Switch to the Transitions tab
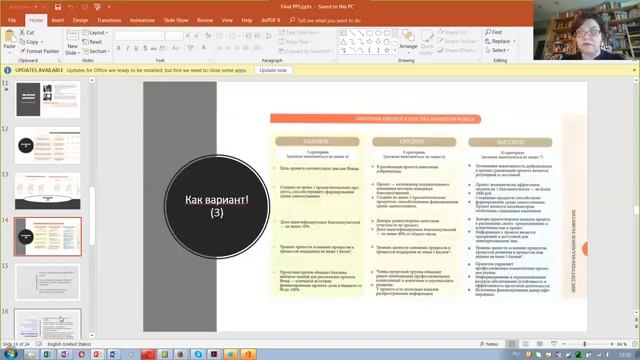The image size is (640, 360). [109, 20]
